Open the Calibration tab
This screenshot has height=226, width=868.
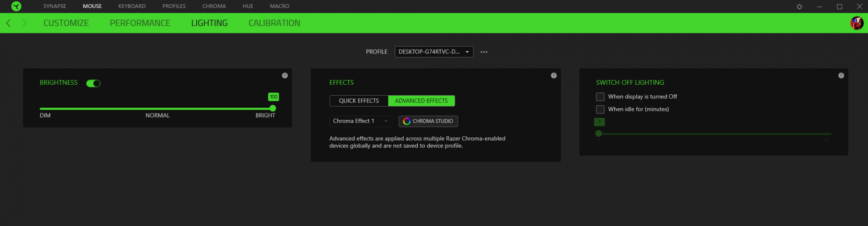[x=274, y=23]
